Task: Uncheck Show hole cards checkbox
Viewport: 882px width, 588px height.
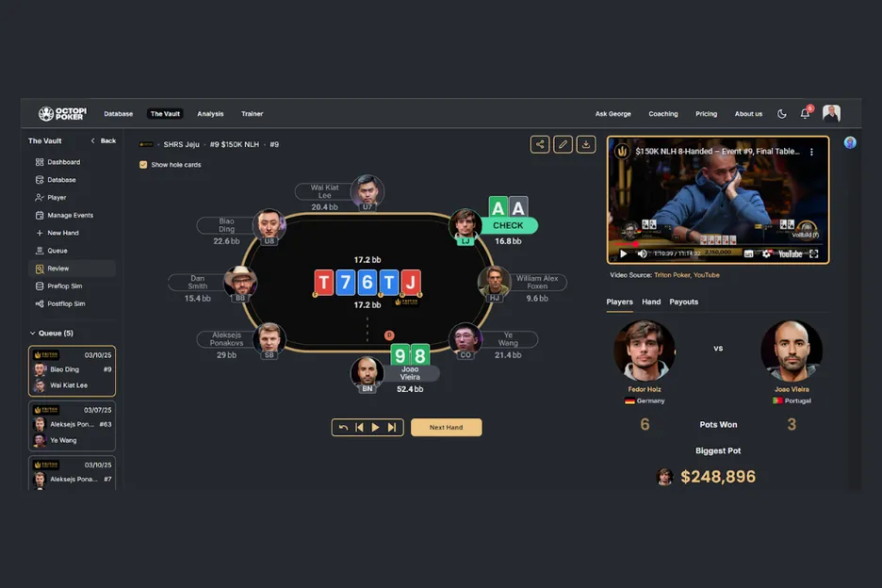Action: 143,165
